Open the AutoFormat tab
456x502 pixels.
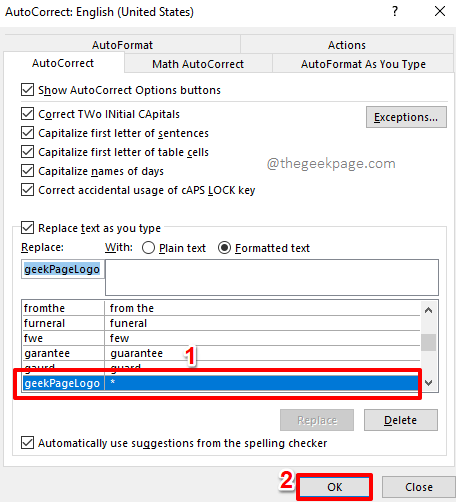(122, 45)
